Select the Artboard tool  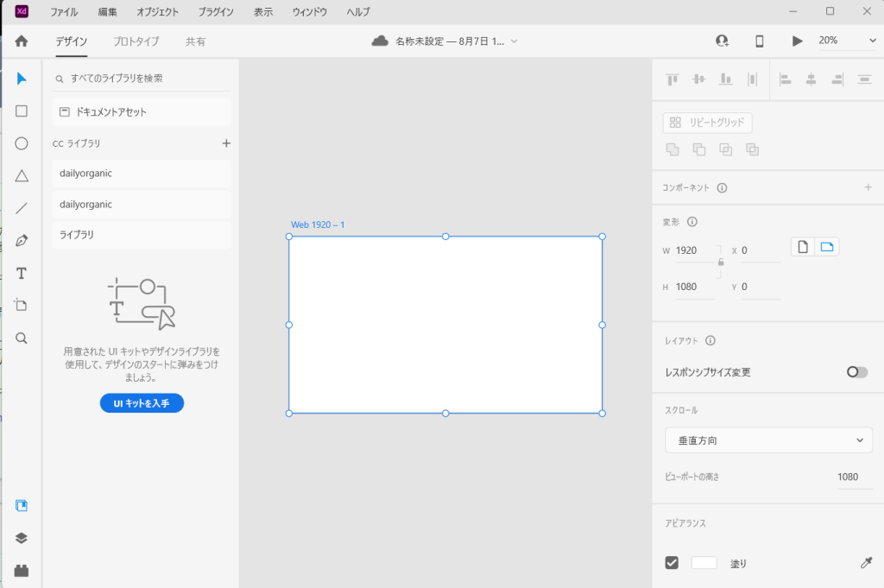[22, 306]
